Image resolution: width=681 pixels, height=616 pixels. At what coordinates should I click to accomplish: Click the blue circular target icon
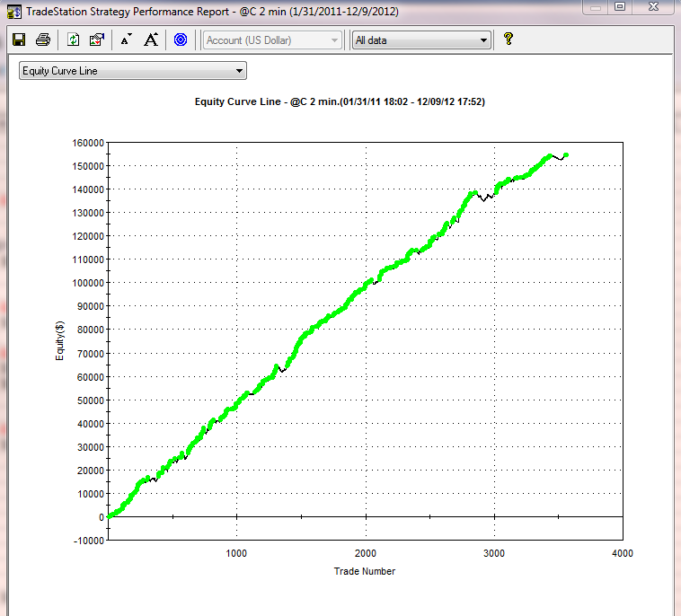[181, 40]
